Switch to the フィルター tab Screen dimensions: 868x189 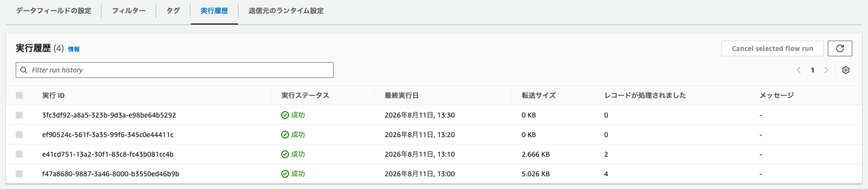pyautogui.click(x=129, y=11)
